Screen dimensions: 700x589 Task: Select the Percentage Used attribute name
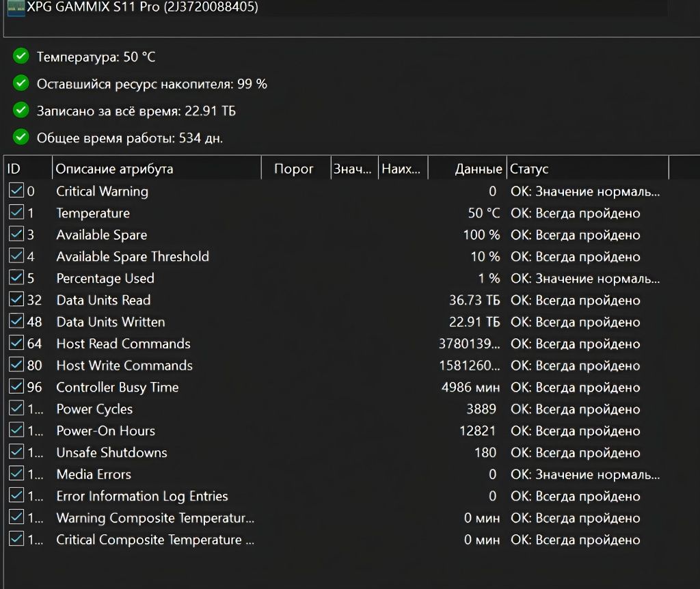coord(105,278)
